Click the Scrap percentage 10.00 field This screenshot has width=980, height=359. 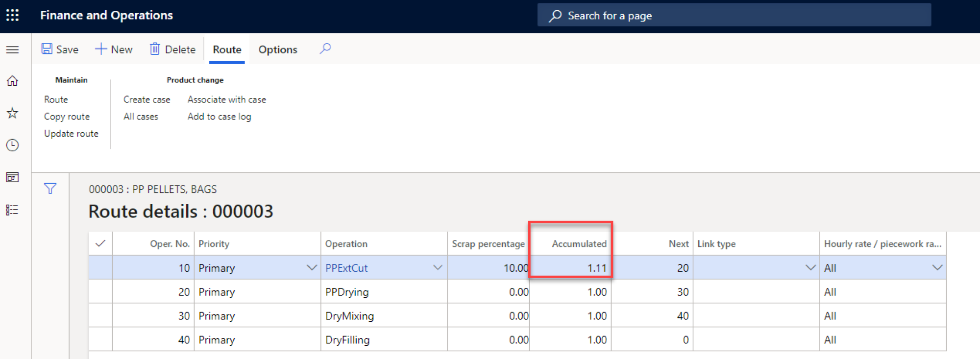(488, 268)
